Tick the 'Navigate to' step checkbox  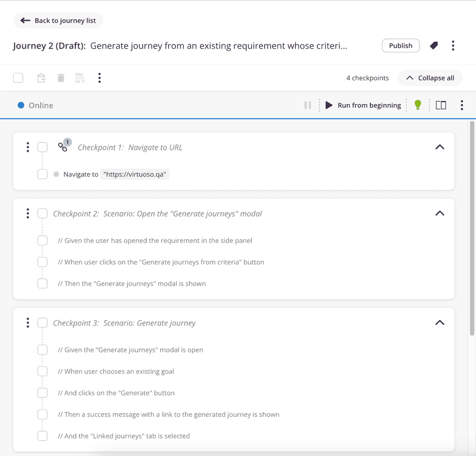(43, 174)
